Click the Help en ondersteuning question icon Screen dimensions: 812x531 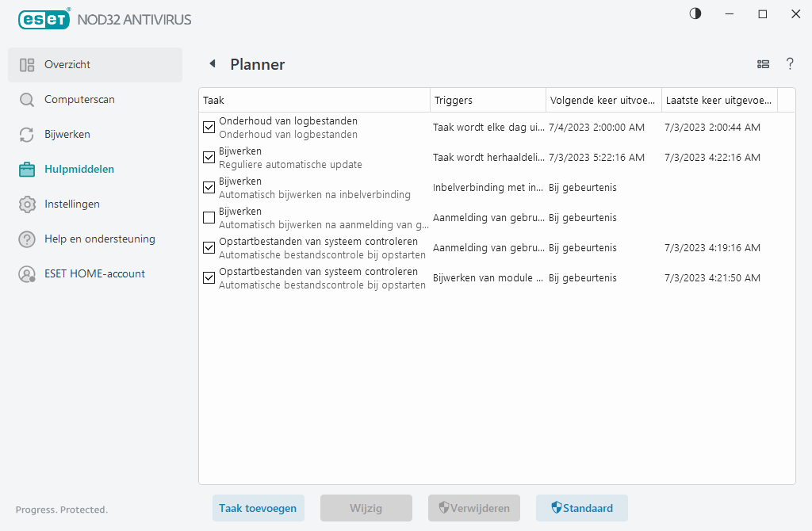tap(27, 239)
